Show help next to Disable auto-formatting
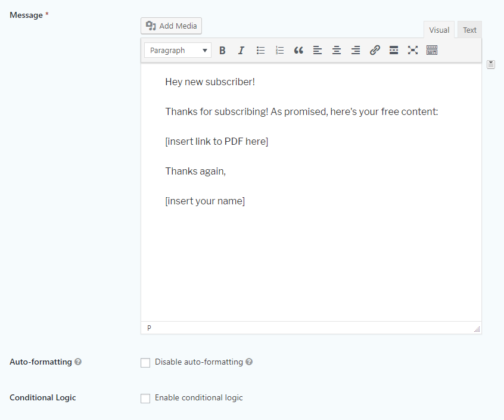Viewport: 504px width, 420px height. 249,362
